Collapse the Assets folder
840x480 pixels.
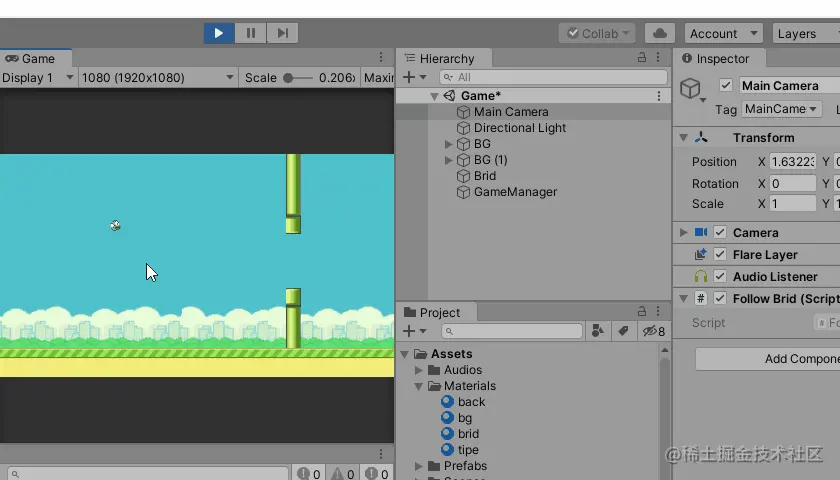pyautogui.click(x=405, y=354)
